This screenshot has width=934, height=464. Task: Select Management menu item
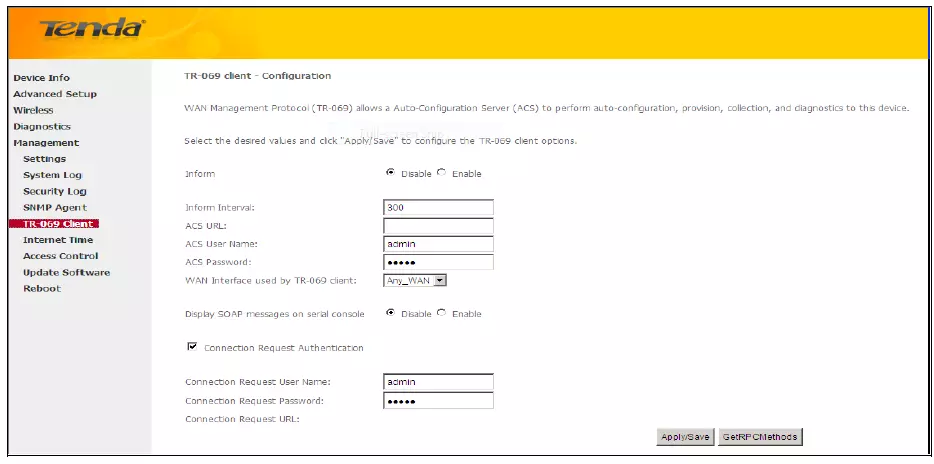click(46, 143)
